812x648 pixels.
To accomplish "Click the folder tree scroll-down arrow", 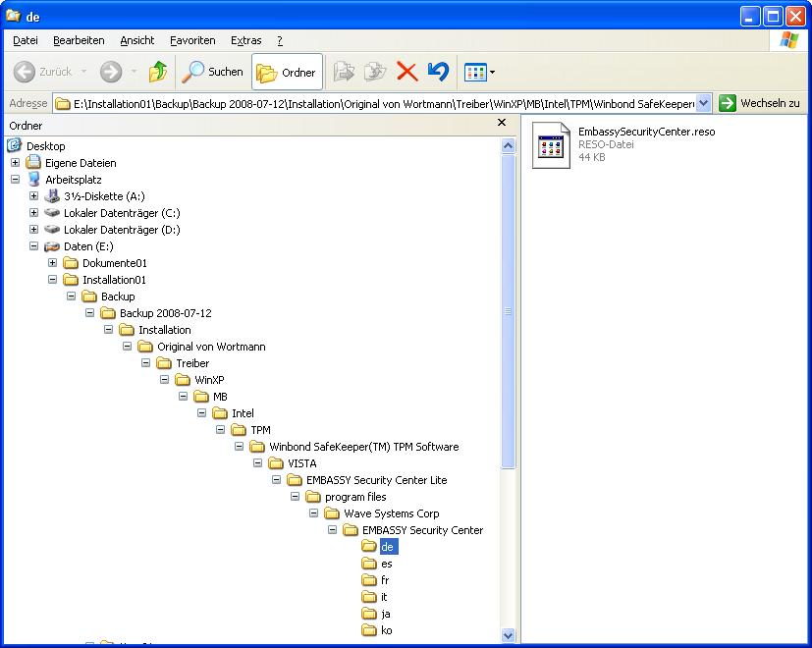I will coord(508,635).
